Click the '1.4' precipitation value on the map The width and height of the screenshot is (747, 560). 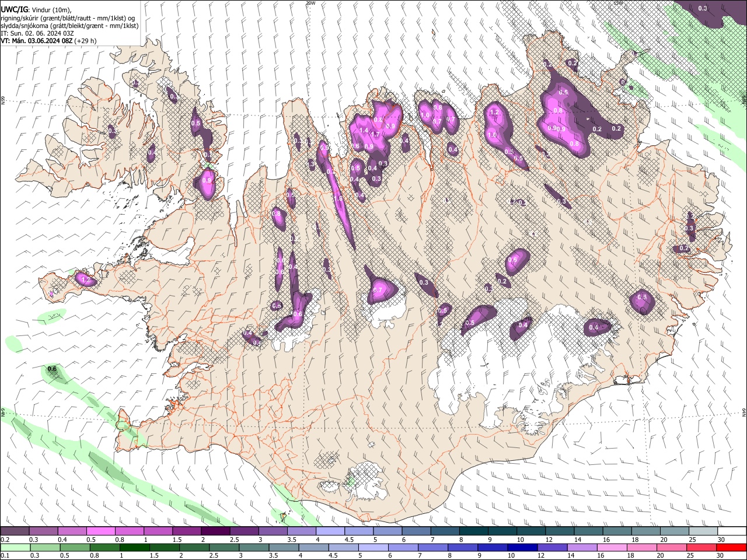click(x=364, y=130)
